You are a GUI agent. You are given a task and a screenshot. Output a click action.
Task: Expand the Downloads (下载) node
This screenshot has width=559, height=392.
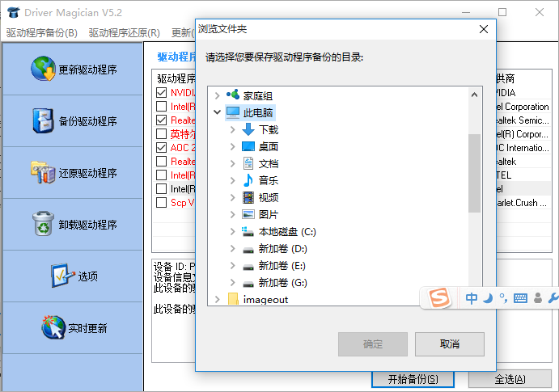(232, 129)
